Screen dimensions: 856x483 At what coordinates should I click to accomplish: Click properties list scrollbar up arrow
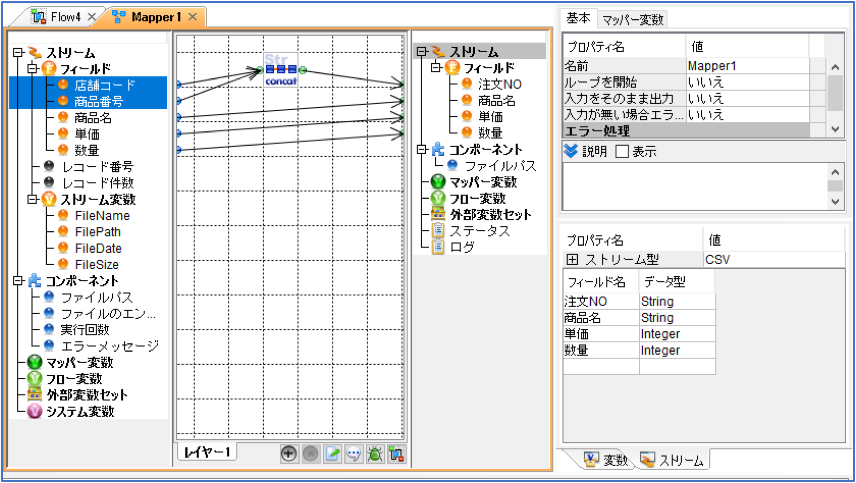pyautogui.click(x=835, y=67)
